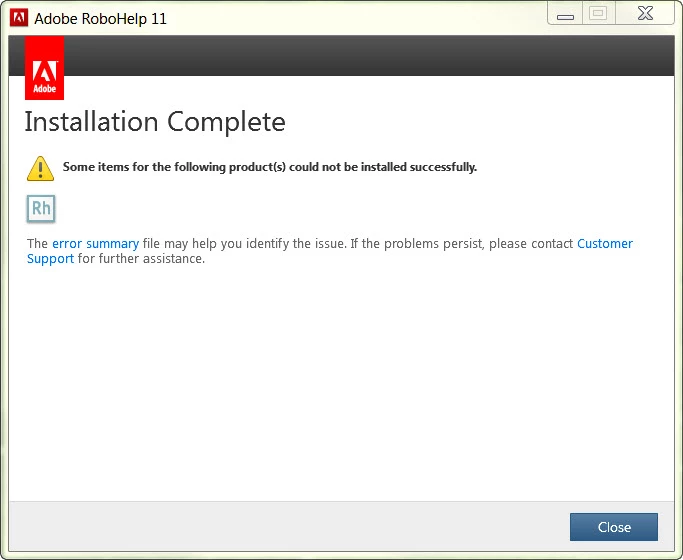The width and height of the screenshot is (683, 560).
Task: Click the RoboHelp Rh product icon
Action: pos(41,209)
